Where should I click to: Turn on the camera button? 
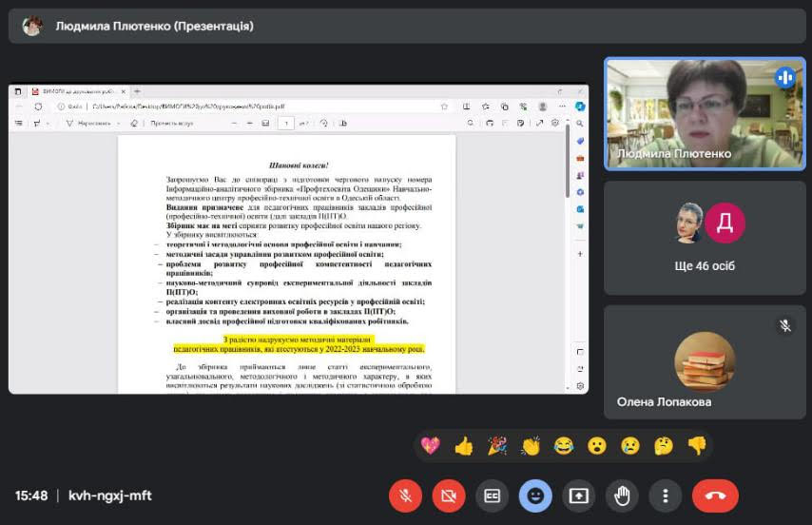(449, 496)
